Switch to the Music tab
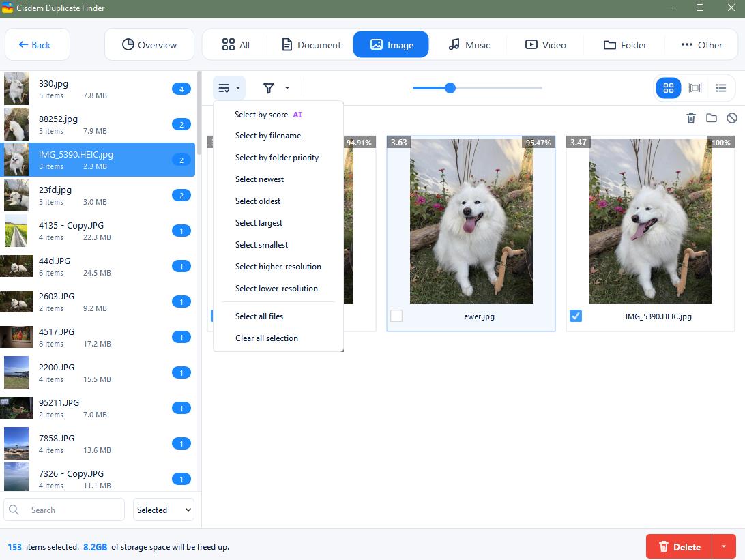Image resolution: width=745 pixels, height=560 pixels. pyautogui.click(x=469, y=44)
